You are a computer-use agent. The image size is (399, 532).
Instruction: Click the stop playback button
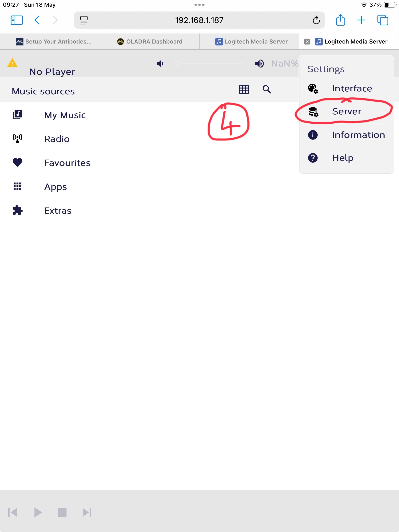62,512
